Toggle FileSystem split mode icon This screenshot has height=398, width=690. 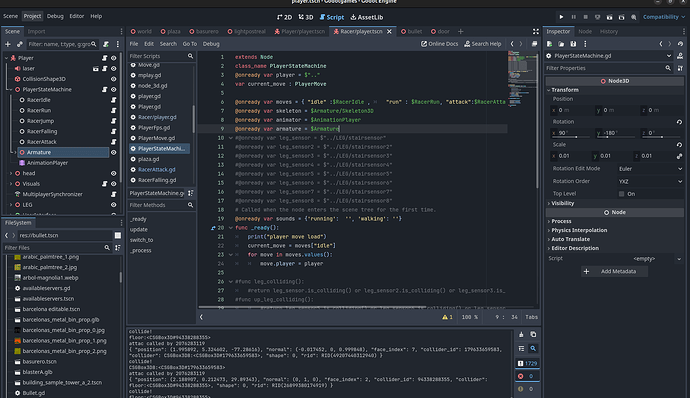click(117, 236)
